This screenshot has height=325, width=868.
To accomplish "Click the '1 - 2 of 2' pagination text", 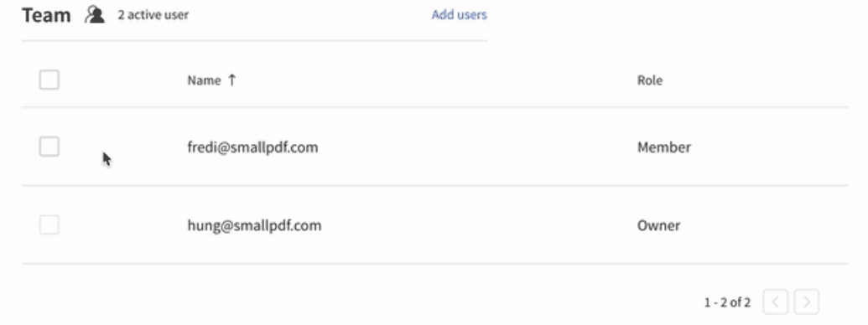I will pos(727,302).
